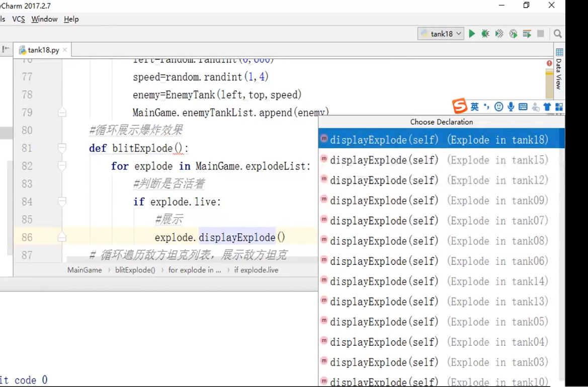Screen dimensions: 588x387
Task: Choose displayExplode declaration in tank08
Action: (x=441, y=241)
